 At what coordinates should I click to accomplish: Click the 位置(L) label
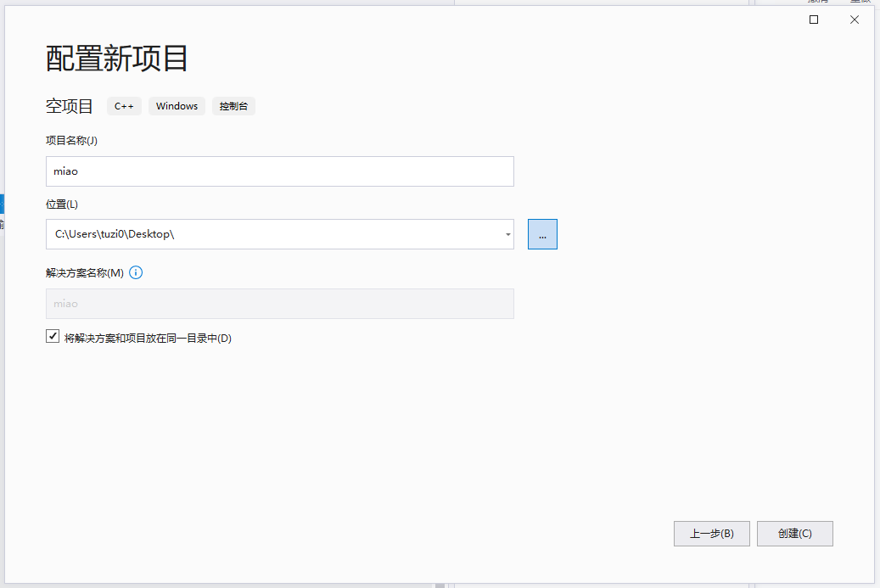pos(62,204)
